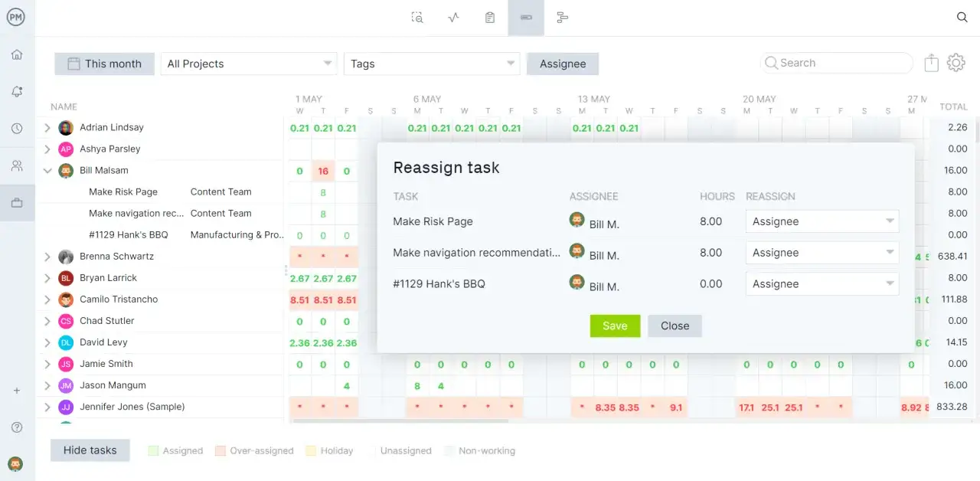Click Jennifer Jones (Sample) name

132,407
